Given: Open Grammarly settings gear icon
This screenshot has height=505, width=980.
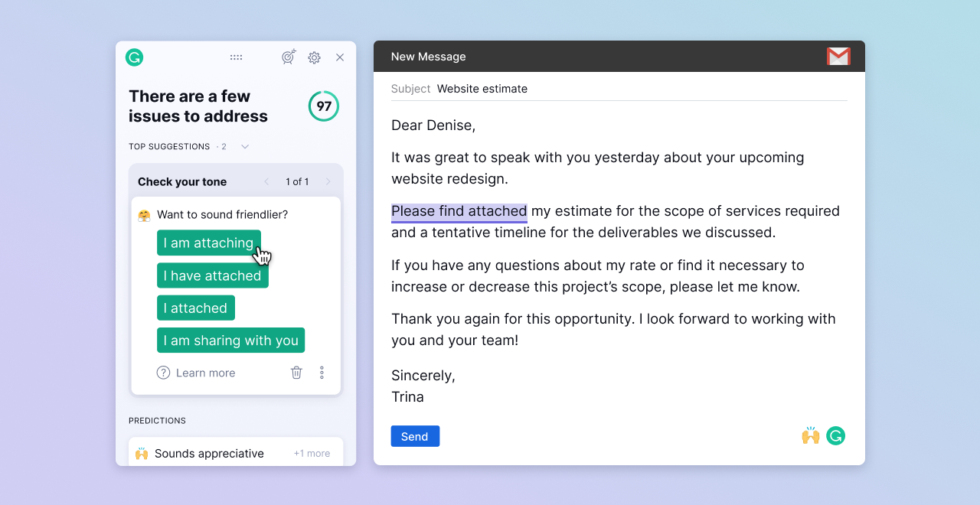Looking at the screenshot, I should 314,57.
